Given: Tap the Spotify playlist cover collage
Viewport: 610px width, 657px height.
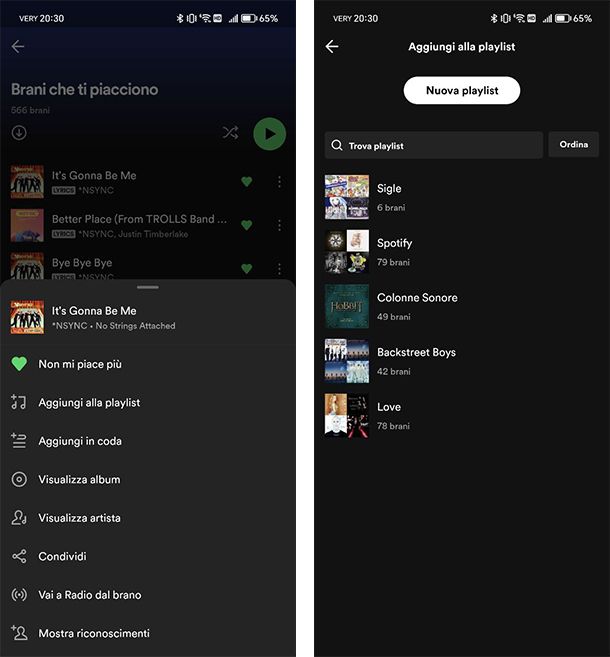Looking at the screenshot, I should tap(347, 251).
